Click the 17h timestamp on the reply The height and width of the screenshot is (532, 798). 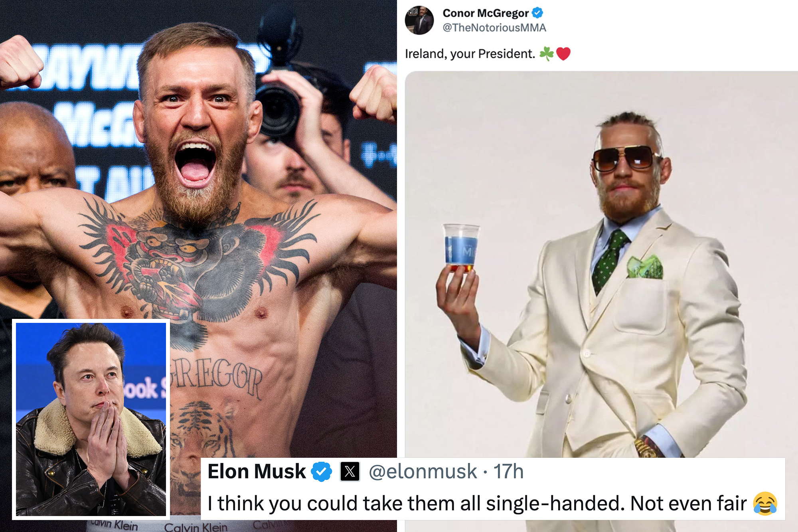(x=508, y=472)
